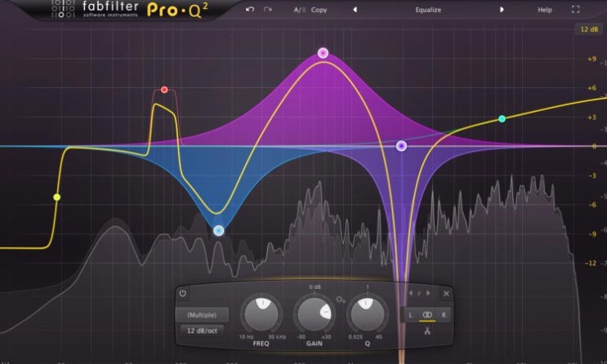Select the green high-shelf band node
This screenshot has height=364, width=607.
(x=502, y=119)
